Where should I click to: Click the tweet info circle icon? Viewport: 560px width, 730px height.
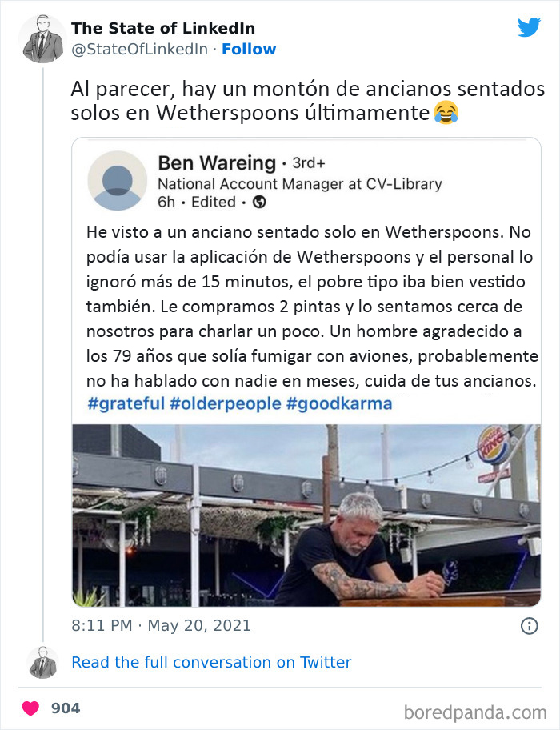pos(530,626)
